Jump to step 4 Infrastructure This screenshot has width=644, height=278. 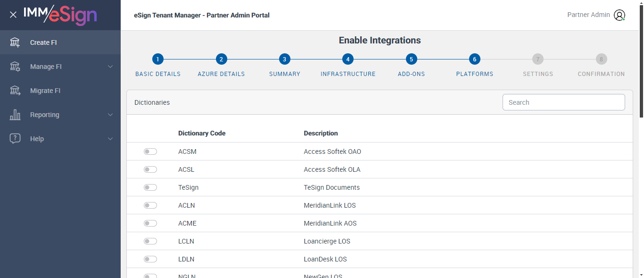348,59
